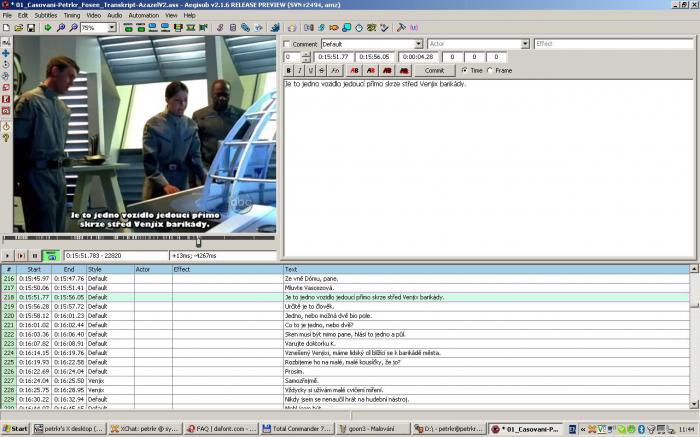This screenshot has width=700, height=437.
Task: Open the Actor dropdown
Action: click(x=525, y=44)
